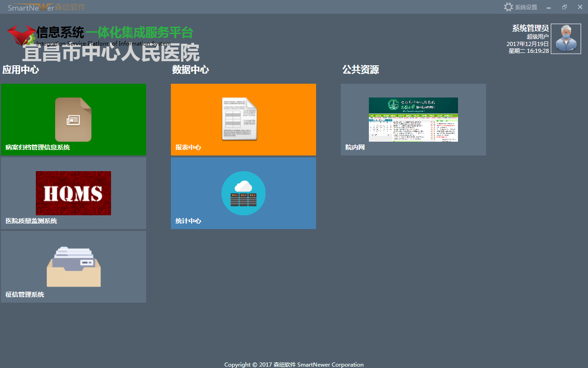The width and height of the screenshot is (588, 368).
Task: Open 系统设置 text in title bar
Action: tap(526, 7)
